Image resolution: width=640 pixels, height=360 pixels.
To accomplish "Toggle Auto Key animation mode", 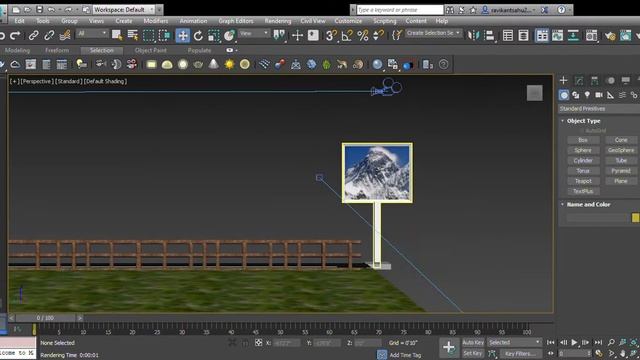I will click(473, 342).
